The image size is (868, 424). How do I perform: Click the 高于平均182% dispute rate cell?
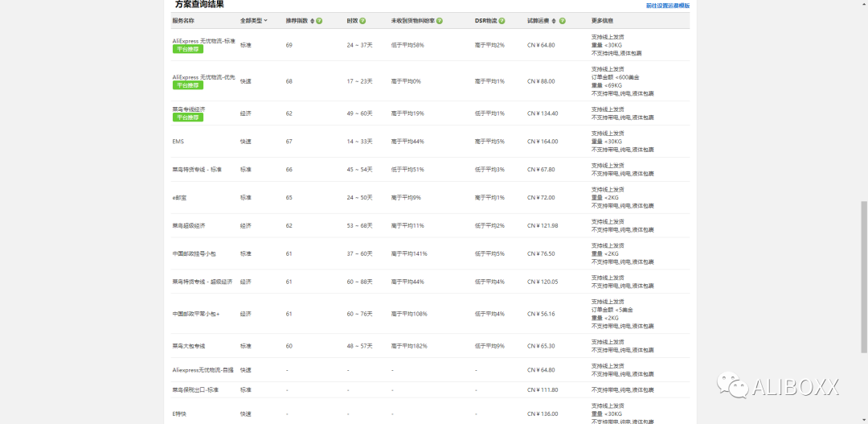tap(409, 346)
